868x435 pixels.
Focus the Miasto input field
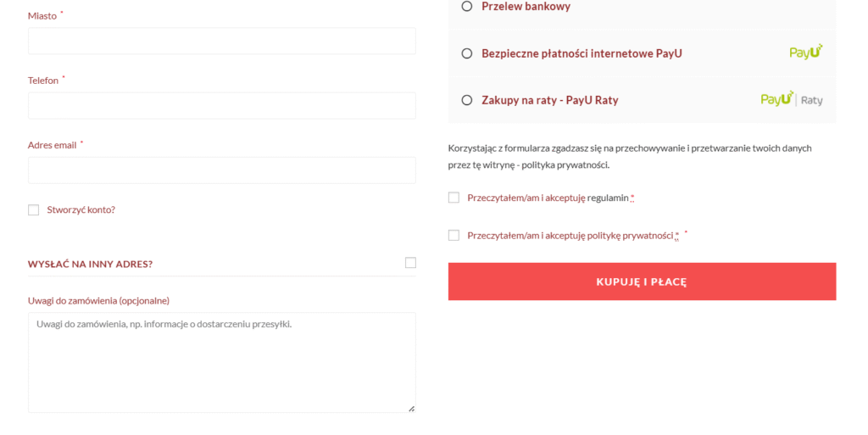click(x=221, y=41)
